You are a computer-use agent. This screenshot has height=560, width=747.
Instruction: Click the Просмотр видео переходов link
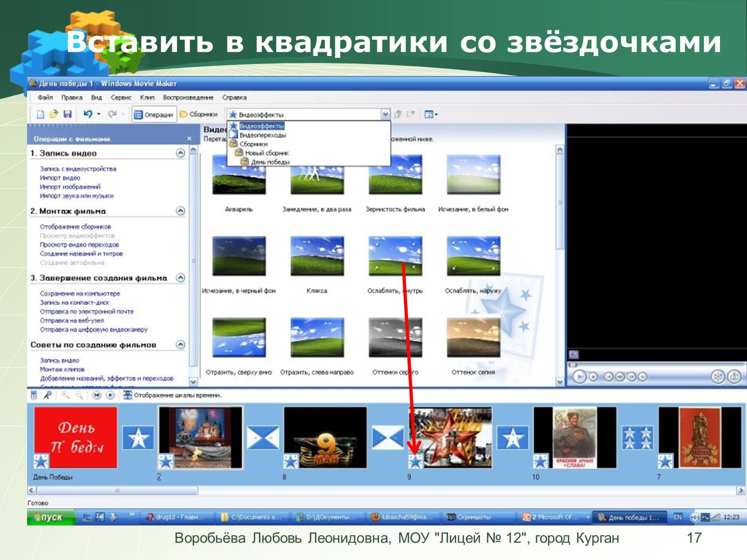coord(79,245)
